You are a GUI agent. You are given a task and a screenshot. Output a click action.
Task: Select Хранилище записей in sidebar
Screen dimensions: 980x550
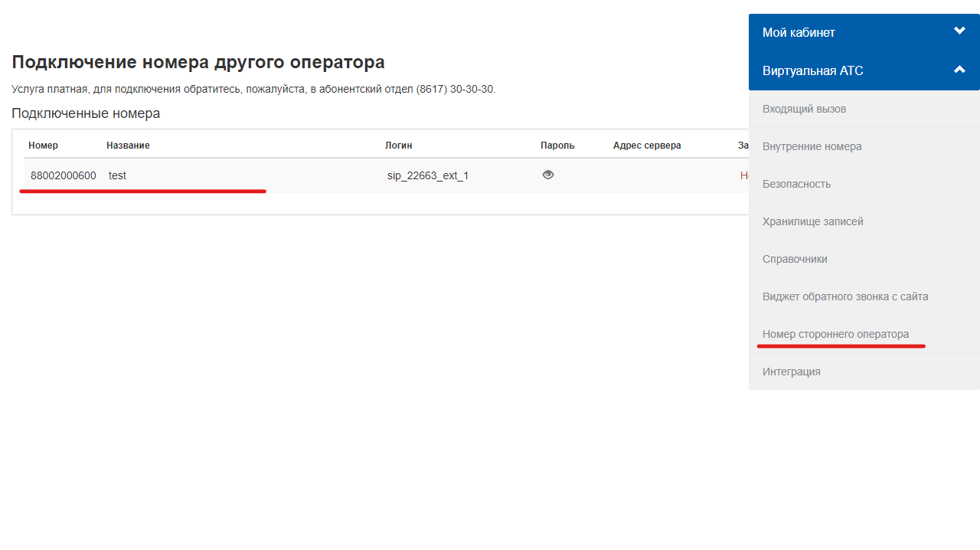pyautogui.click(x=812, y=221)
